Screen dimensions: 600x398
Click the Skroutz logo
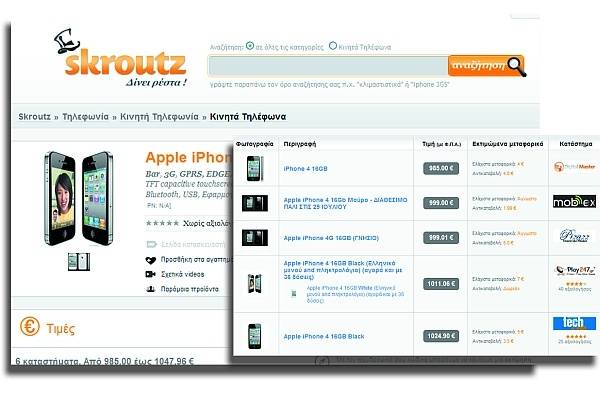coord(120,57)
